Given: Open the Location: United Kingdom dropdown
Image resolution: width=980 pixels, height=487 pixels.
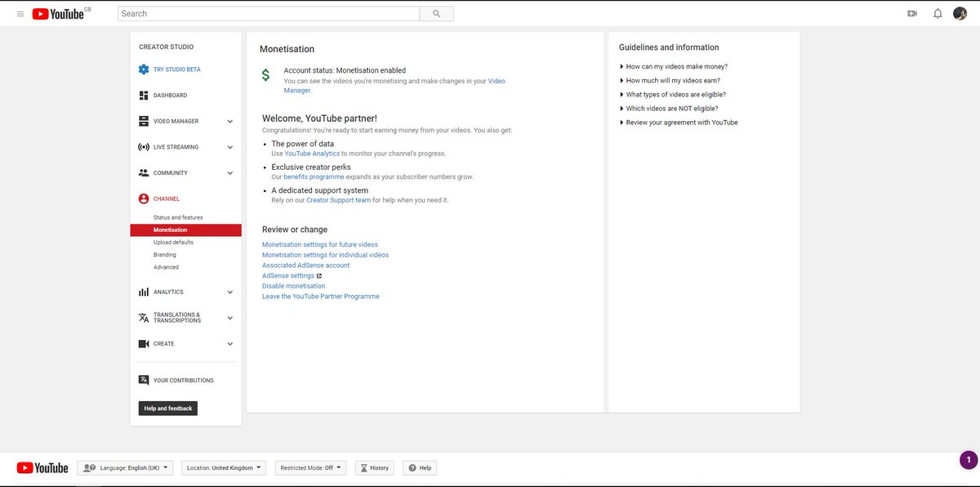Looking at the screenshot, I should pyautogui.click(x=224, y=468).
